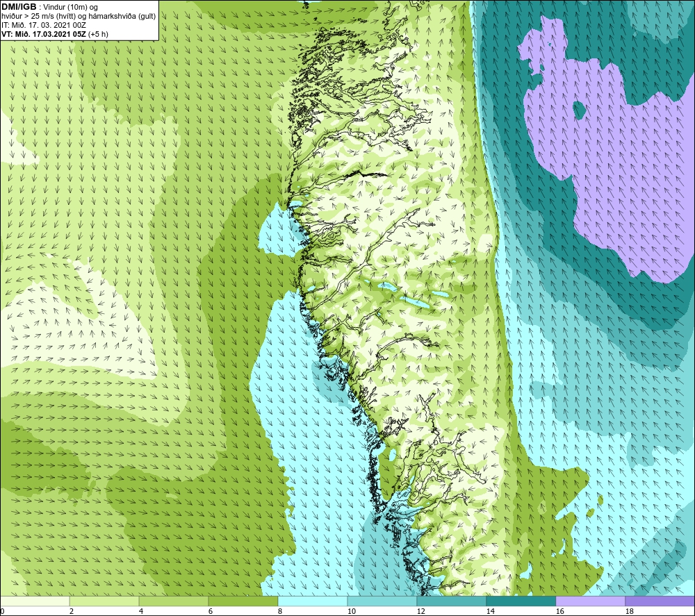The height and width of the screenshot is (616, 695).
Task: Click the scale label '18'
Action: [x=629, y=611]
